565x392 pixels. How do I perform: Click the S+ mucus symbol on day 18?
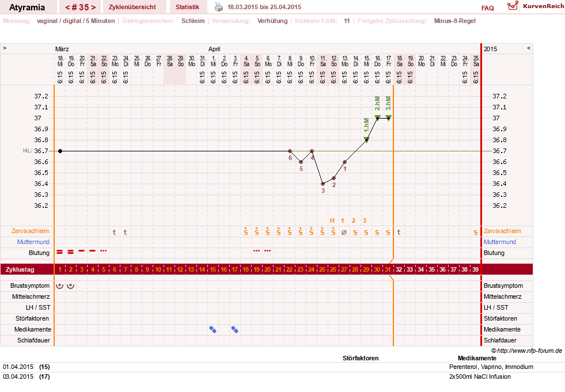click(246, 231)
